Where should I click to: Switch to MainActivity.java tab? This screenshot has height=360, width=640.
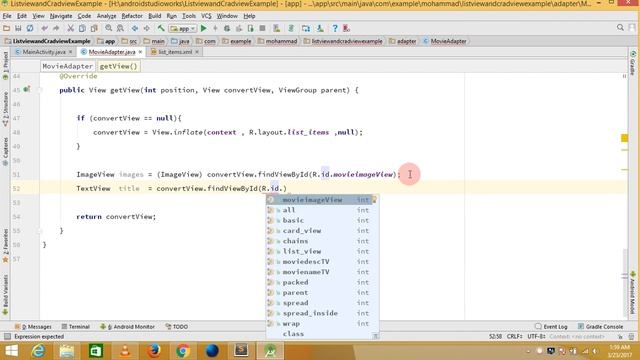point(44,52)
